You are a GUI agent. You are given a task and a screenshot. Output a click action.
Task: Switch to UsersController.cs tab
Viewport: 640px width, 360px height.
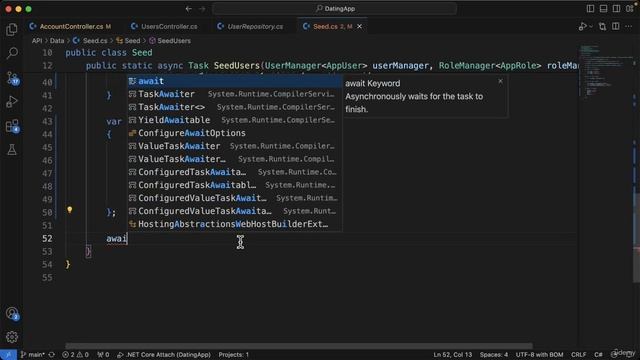164,27
